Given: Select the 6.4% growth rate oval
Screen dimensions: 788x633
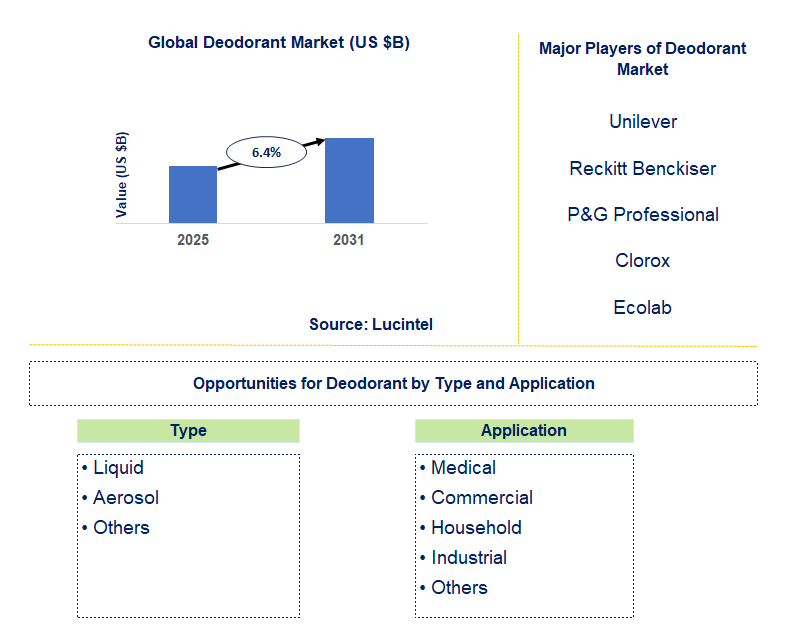Looking at the screenshot, I should (x=266, y=152).
